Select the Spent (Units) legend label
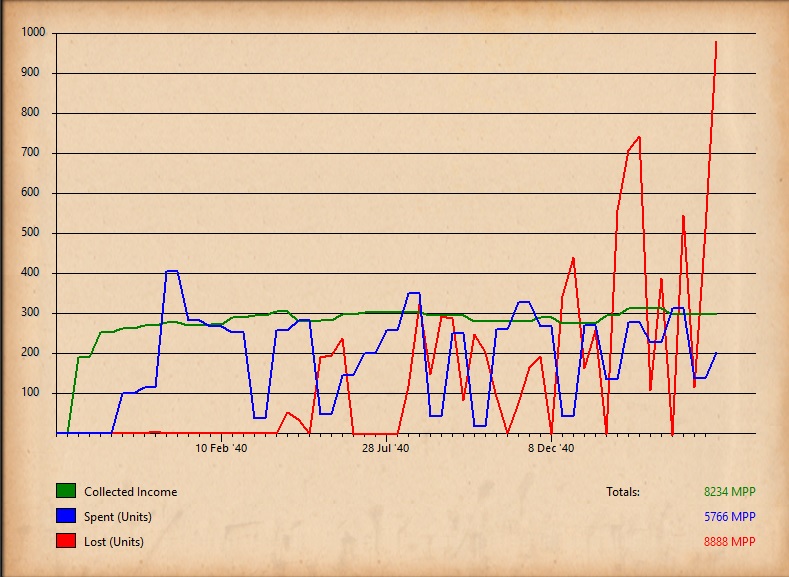The width and height of the screenshot is (789, 577). (118, 517)
